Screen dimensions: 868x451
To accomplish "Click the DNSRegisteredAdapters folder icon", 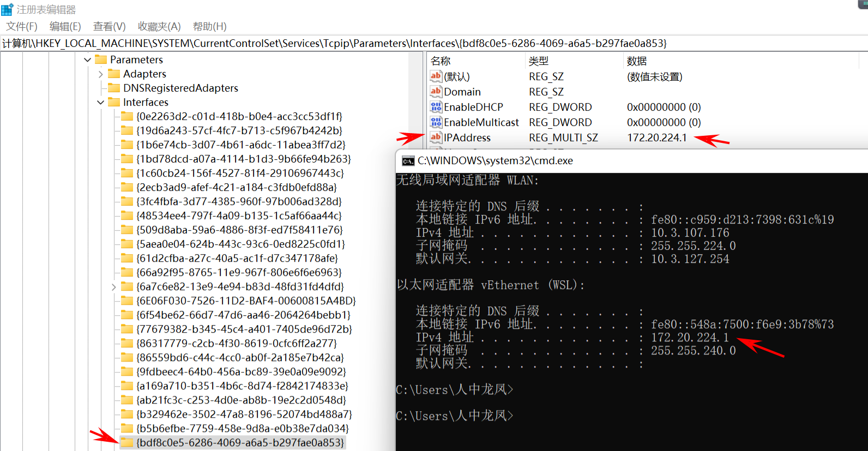I will tap(114, 88).
